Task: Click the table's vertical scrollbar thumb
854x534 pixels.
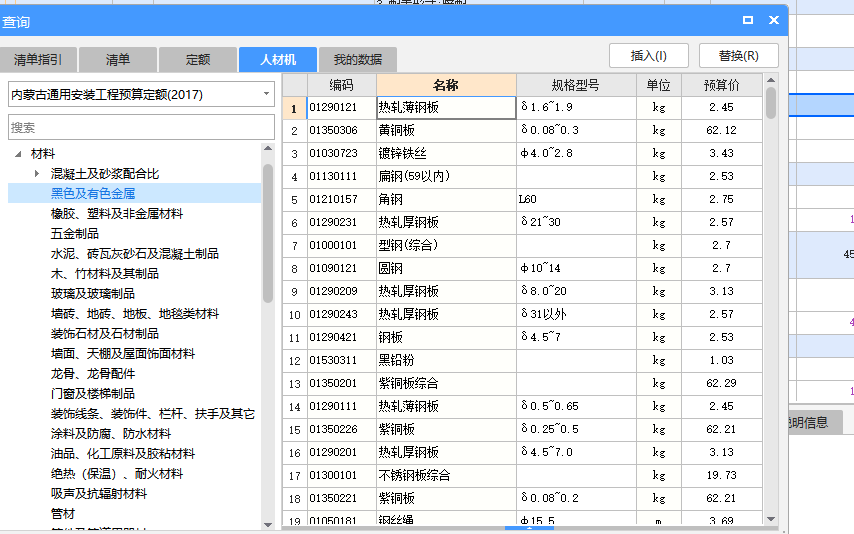Action: click(x=771, y=103)
